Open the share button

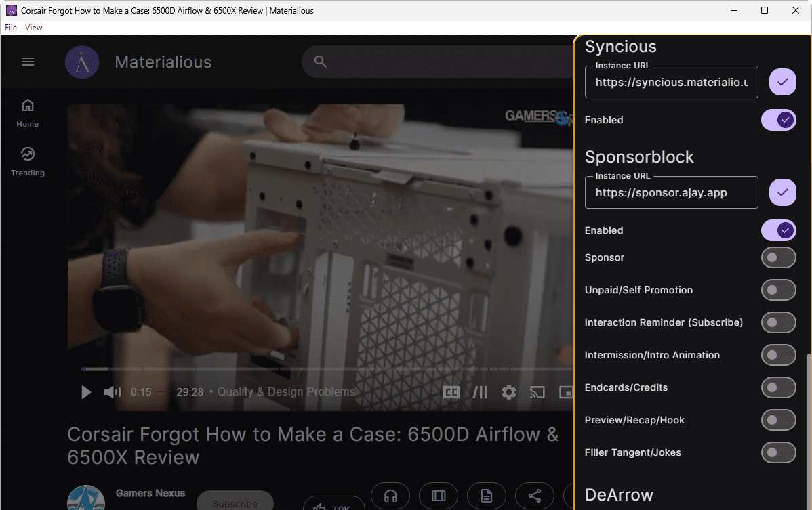534,496
